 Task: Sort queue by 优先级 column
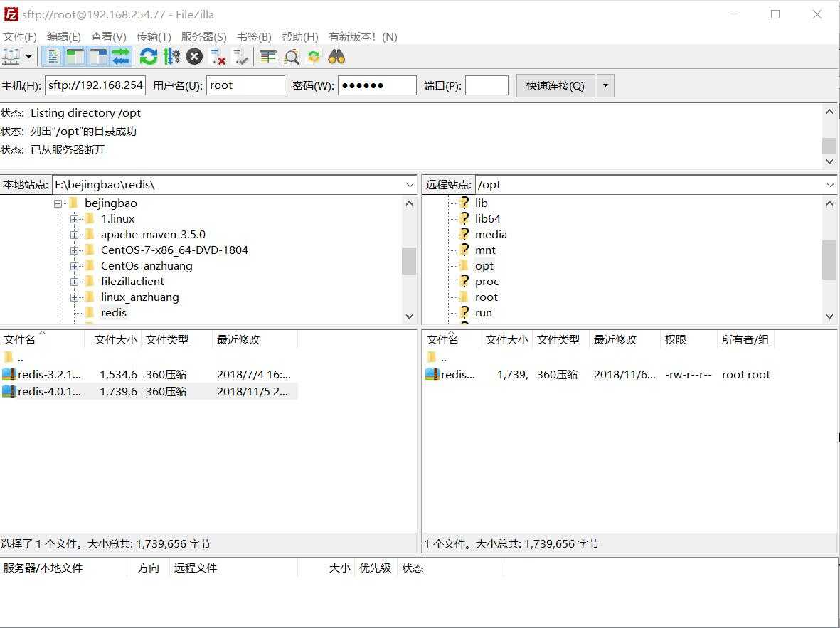(375, 568)
